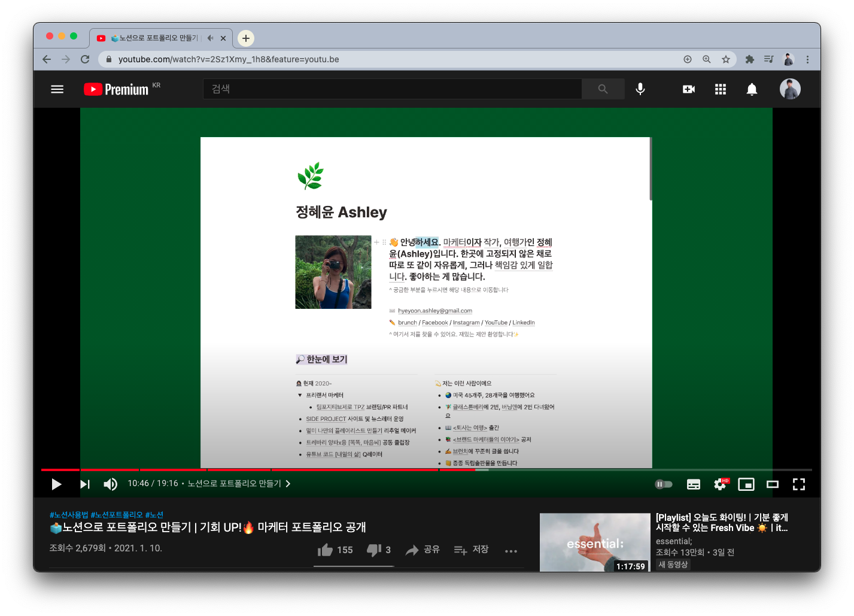Click install plus icon in address bar
The height and width of the screenshot is (616, 854).
(x=688, y=59)
